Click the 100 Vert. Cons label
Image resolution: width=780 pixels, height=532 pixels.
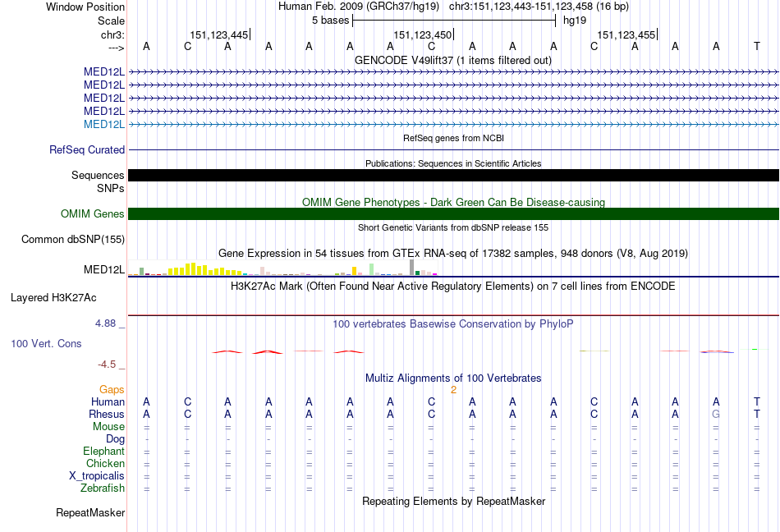[46, 343]
